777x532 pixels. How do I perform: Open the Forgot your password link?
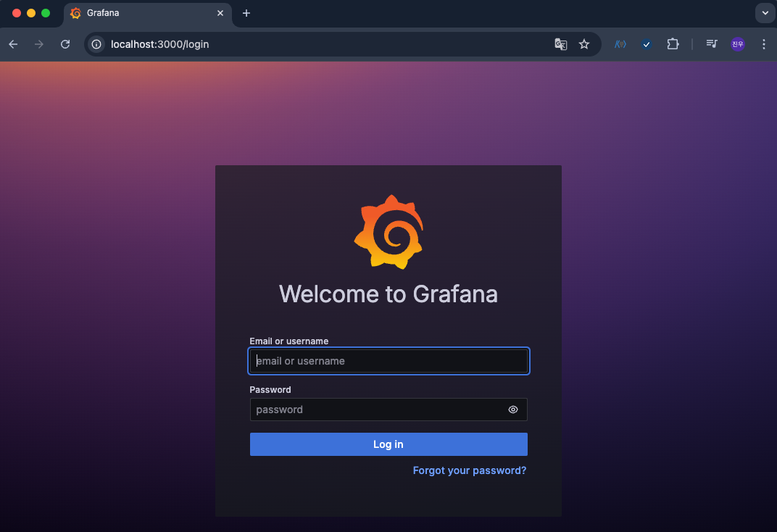coord(469,470)
